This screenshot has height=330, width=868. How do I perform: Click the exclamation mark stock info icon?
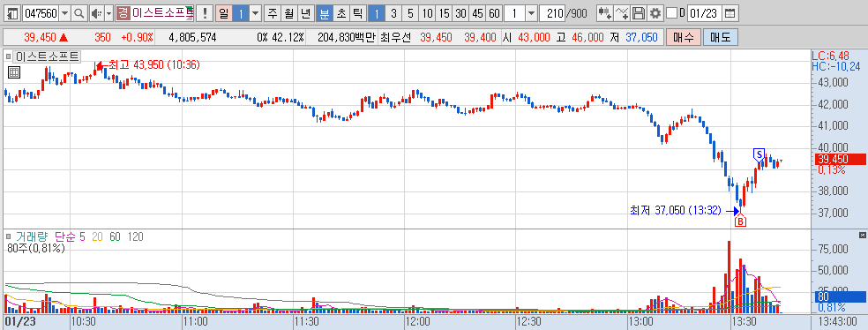206,12
